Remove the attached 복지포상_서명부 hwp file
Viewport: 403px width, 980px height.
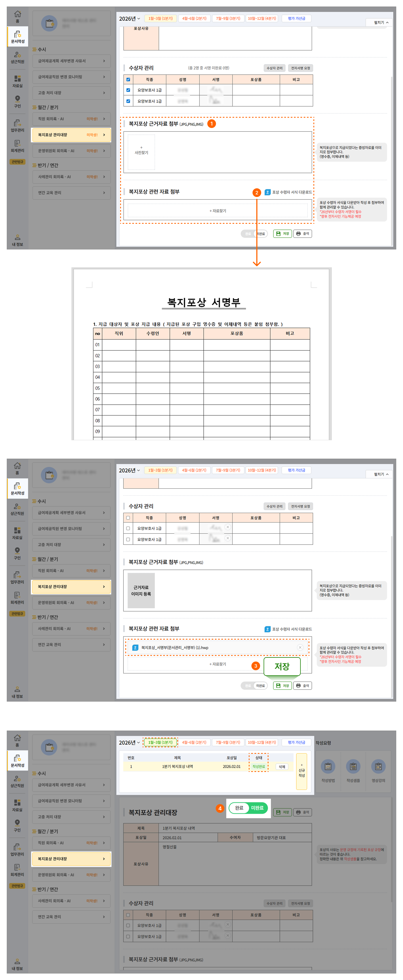pyautogui.click(x=300, y=647)
